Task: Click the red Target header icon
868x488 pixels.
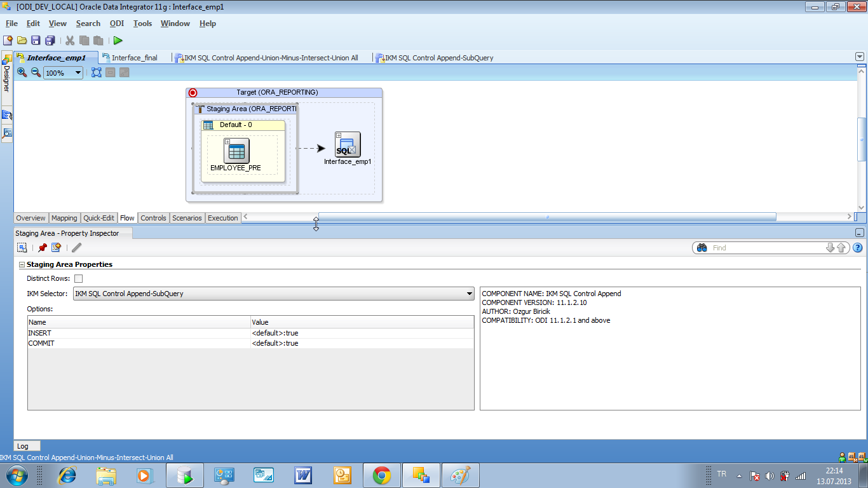Action: point(193,93)
